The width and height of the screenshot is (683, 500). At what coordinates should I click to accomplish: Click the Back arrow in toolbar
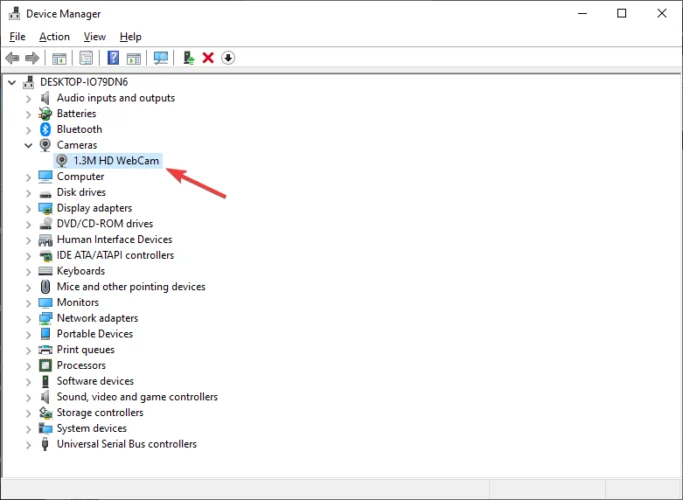[x=13, y=58]
